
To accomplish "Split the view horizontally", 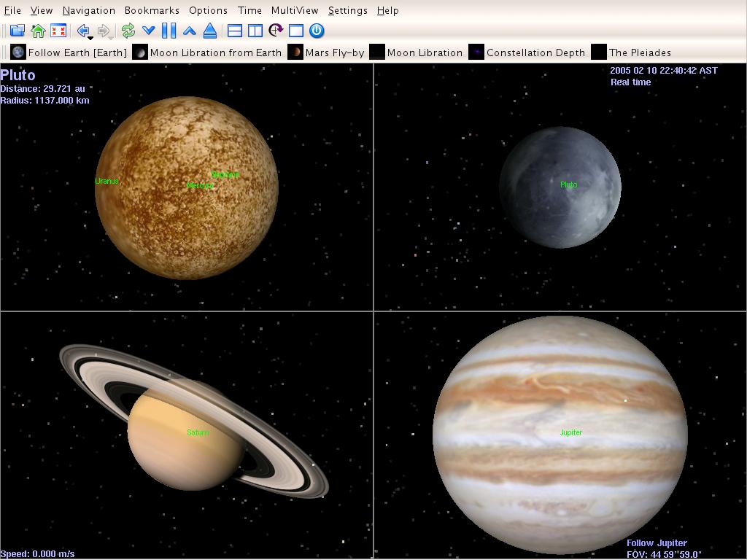I will click(x=235, y=31).
